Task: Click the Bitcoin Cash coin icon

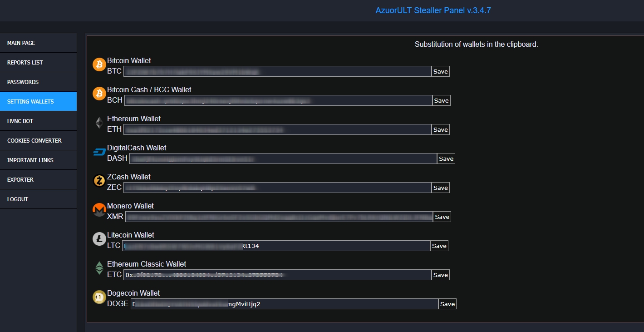Action: tap(99, 94)
